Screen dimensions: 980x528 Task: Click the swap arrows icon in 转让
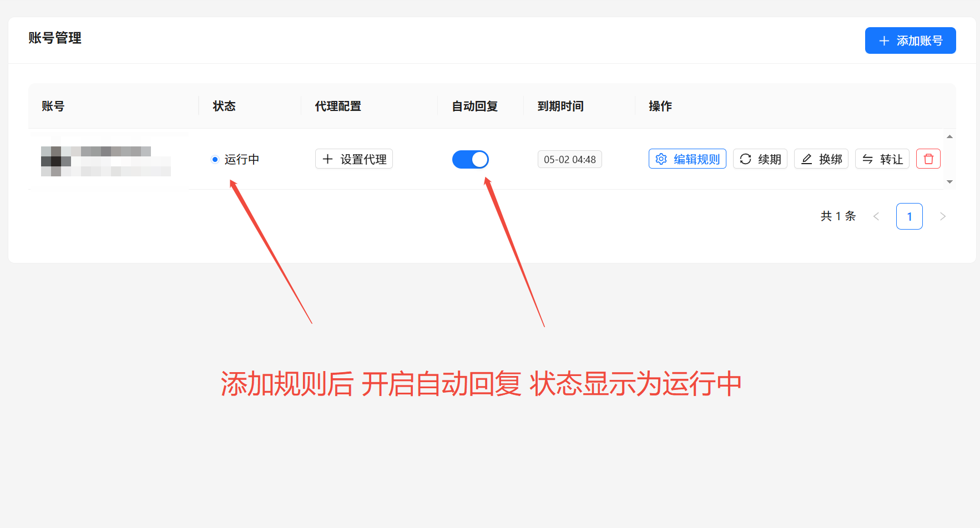tap(867, 159)
